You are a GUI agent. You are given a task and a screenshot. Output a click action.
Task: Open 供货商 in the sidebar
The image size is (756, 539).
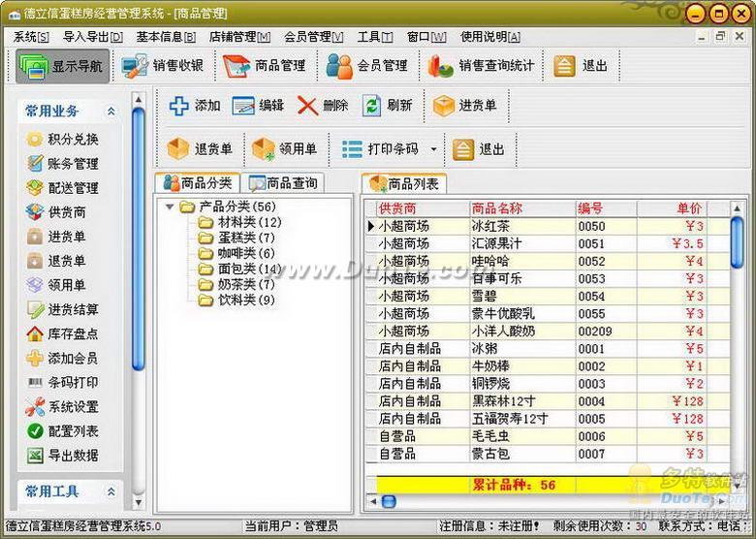point(56,212)
